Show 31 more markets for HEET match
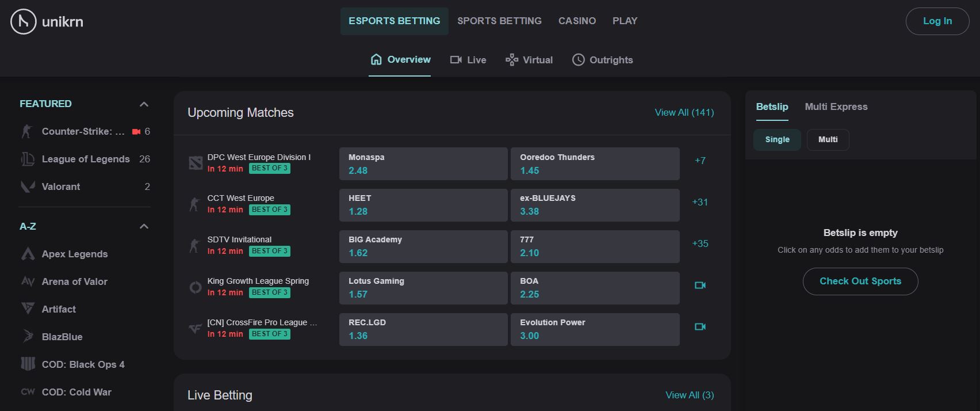This screenshot has width=980, height=411. click(x=700, y=202)
